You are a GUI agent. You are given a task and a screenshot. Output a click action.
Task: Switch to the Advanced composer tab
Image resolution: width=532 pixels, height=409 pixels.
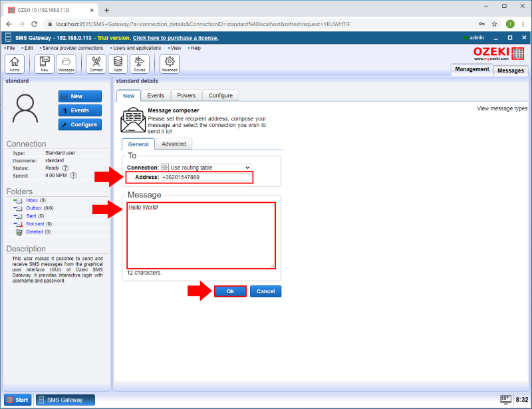point(174,144)
